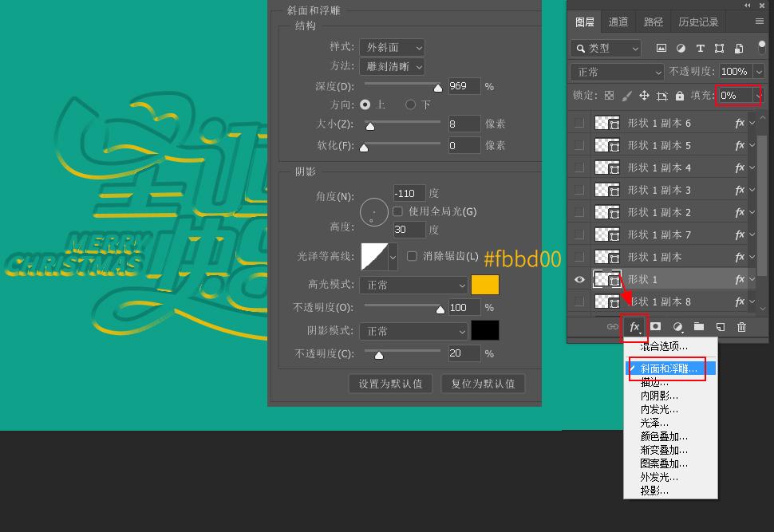
Task: Open the 样式 外斜面 dropdown
Action: tap(392, 47)
